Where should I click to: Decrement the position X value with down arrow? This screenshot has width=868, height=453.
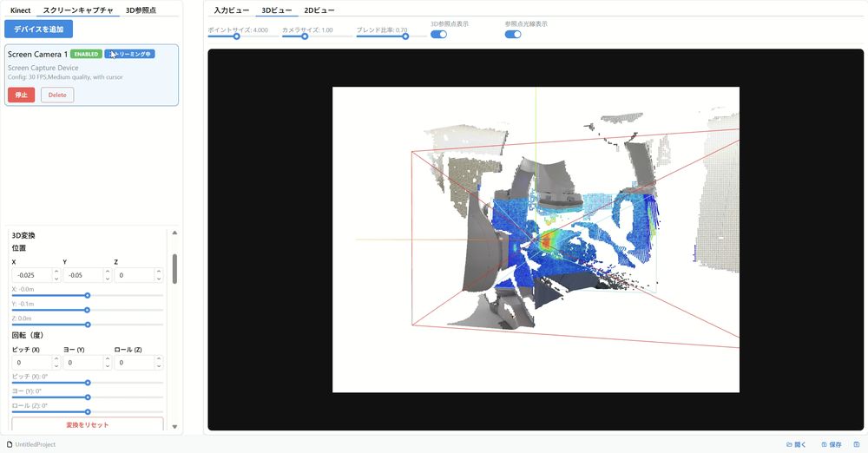pos(56,278)
